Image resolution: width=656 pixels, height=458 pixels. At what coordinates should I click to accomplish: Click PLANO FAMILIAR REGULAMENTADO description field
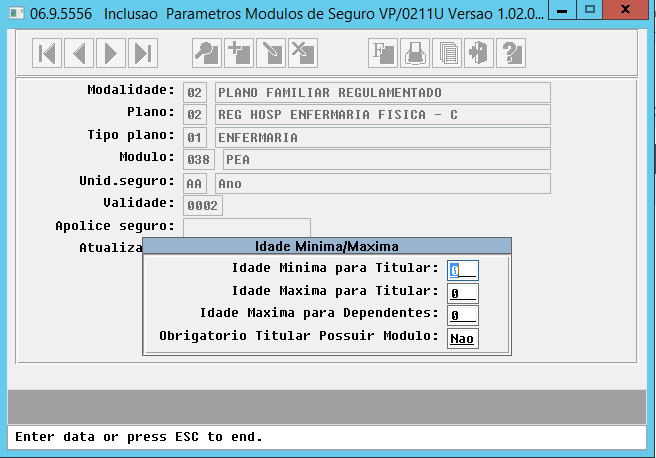[383, 92]
